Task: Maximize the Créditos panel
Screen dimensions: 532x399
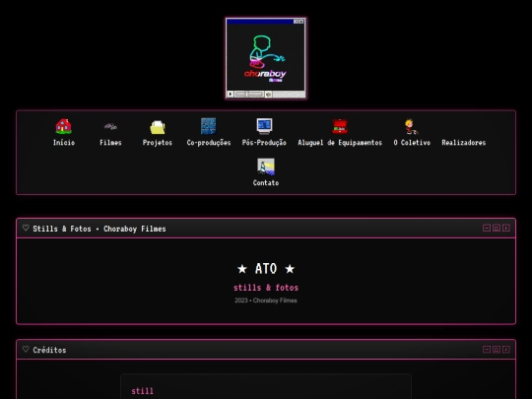Action: coord(497,349)
